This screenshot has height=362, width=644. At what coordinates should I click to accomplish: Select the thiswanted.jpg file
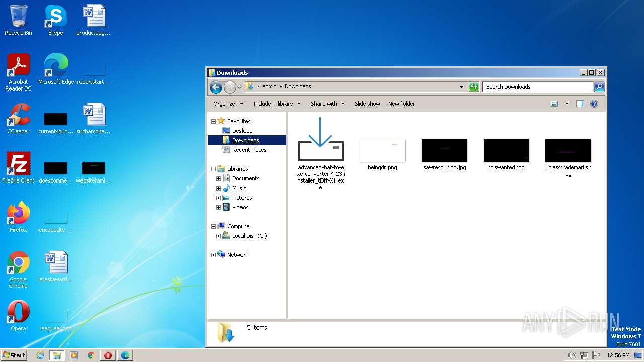point(506,155)
